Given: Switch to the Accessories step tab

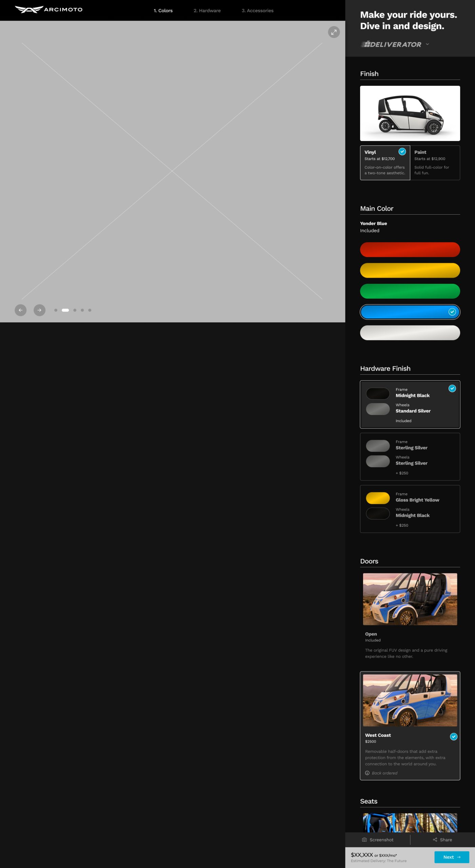Looking at the screenshot, I should (x=257, y=11).
